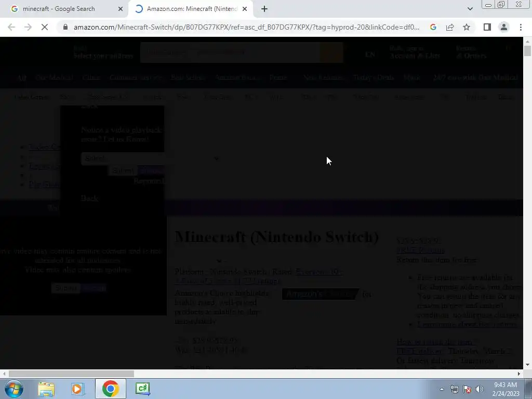Click the scroll right arrow
This screenshot has width=532, height=399.
click(x=519, y=374)
